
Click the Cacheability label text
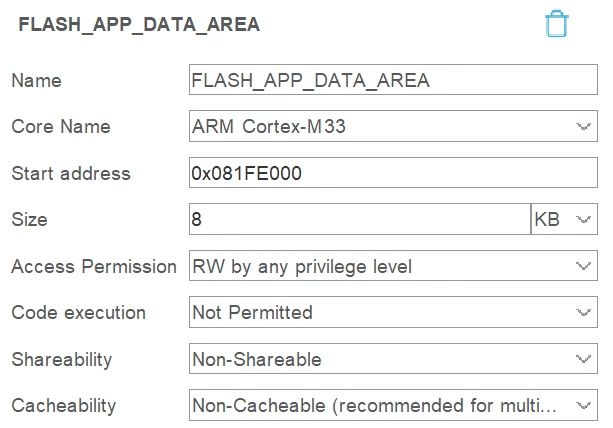[64, 406]
